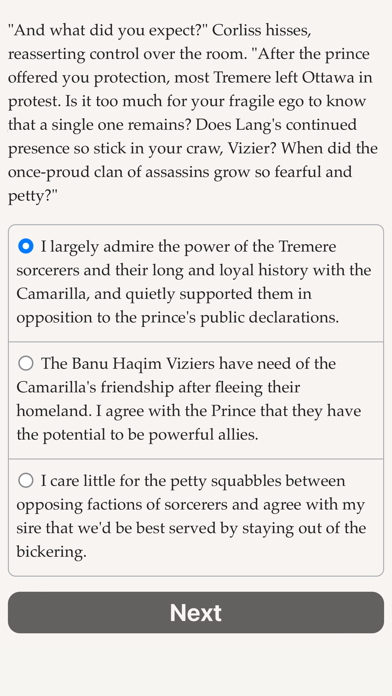Select the filled radio button for admiring Tremere
Image resolution: width=392 pixels, height=696 pixels.
(26, 246)
